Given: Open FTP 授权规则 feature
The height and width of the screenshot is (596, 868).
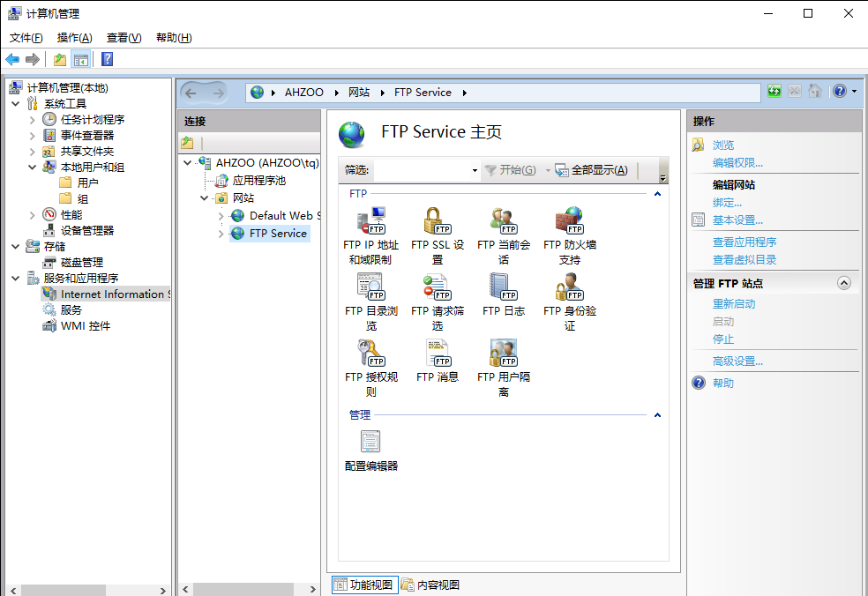Looking at the screenshot, I should [x=370, y=368].
